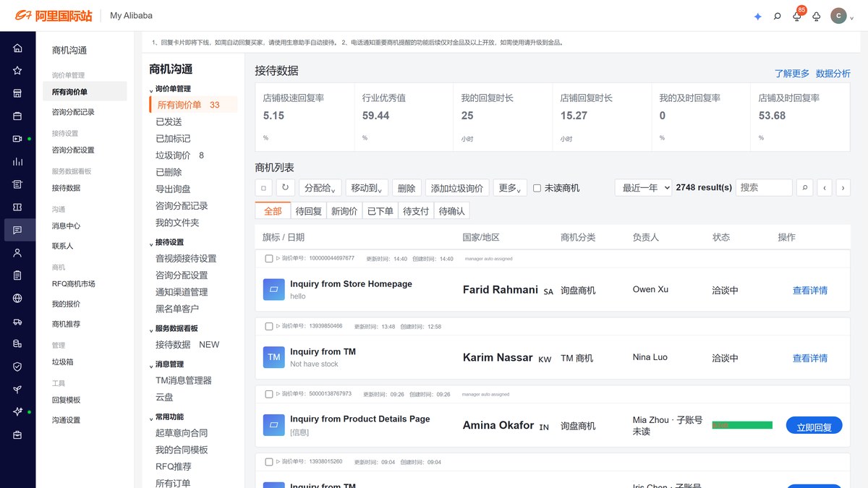The height and width of the screenshot is (488, 868).
Task: Select the chat message icon in the sidebar
Action: point(17,230)
